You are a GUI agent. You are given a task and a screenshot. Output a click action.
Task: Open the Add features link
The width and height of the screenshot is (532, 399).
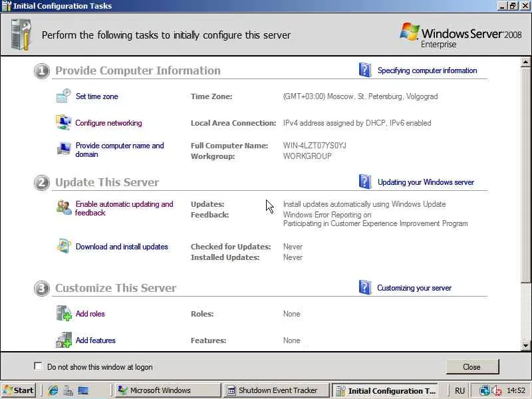(95, 340)
